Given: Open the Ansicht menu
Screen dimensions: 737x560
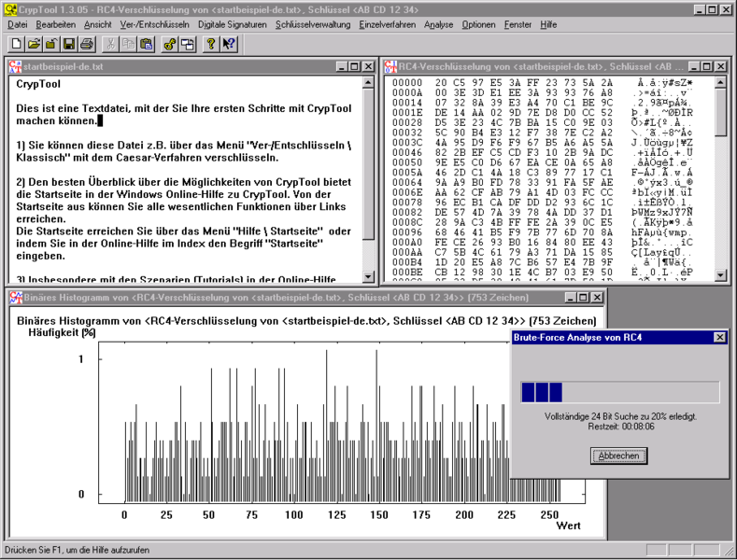Looking at the screenshot, I should tap(98, 24).
